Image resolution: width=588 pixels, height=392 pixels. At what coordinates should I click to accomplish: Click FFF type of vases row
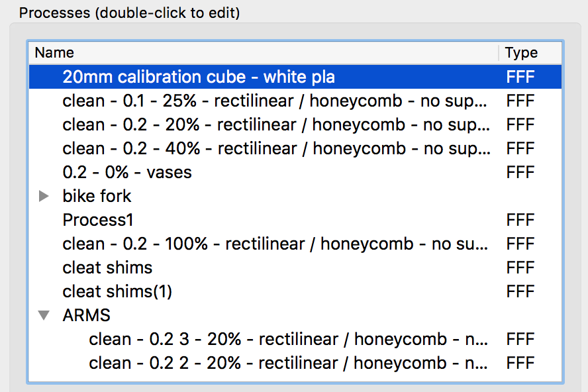point(520,173)
